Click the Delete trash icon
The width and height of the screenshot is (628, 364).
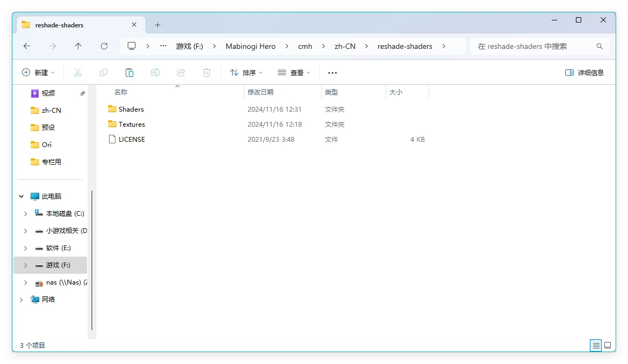click(x=207, y=72)
